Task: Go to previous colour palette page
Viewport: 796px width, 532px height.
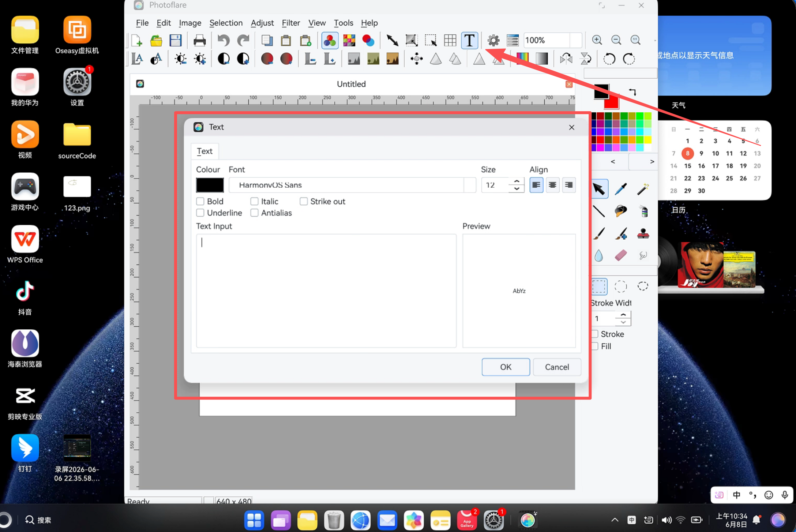Action: click(x=613, y=162)
